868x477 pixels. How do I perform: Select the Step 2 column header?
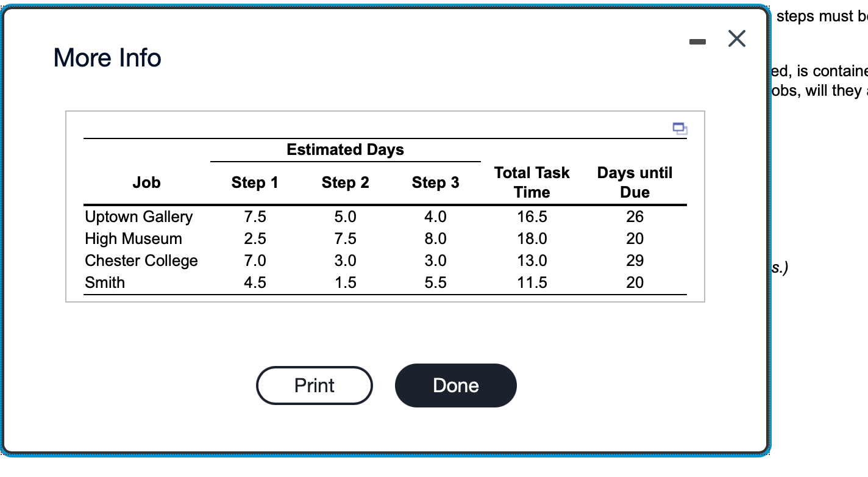(345, 182)
